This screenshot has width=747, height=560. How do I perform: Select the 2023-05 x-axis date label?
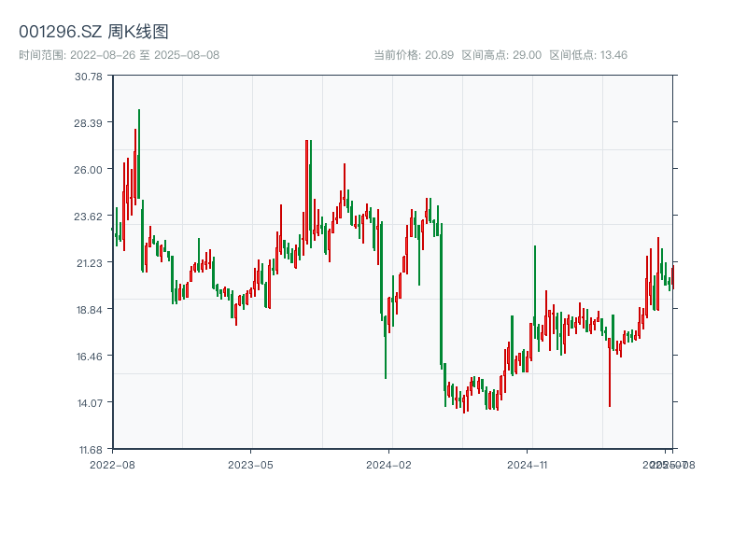(x=250, y=464)
